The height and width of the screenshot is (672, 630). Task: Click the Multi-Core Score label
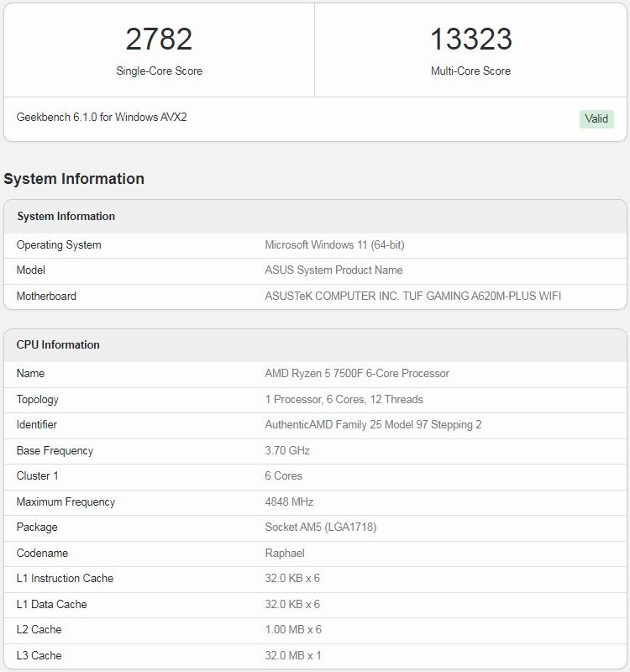[x=470, y=71]
